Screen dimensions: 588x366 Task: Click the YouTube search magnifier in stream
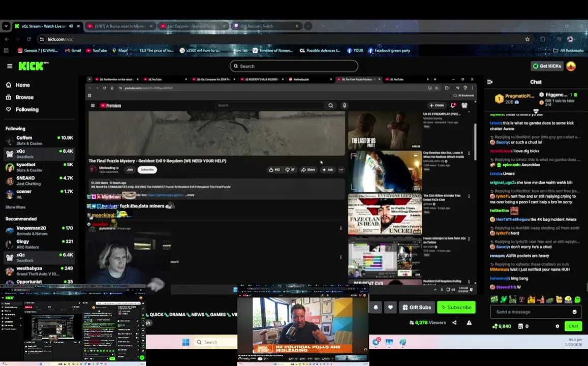click(331, 105)
